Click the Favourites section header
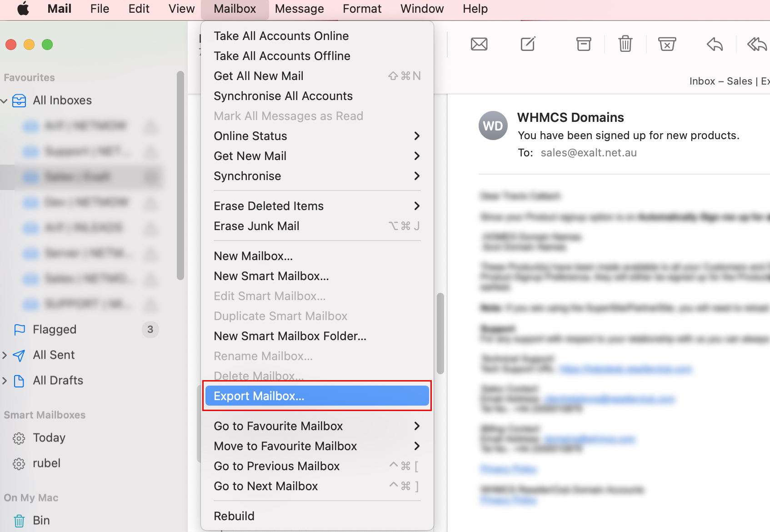Image resolution: width=770 pixels, height=532 pixels. (x=30, y=78)
